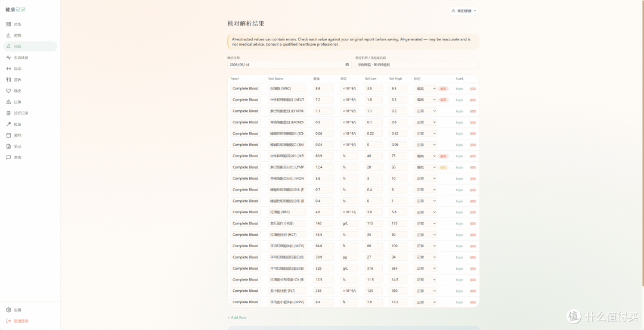This screenshot has width=644, height=330.
Task: Open the 预约 appointment calendar icon
Action: [8, 135]
